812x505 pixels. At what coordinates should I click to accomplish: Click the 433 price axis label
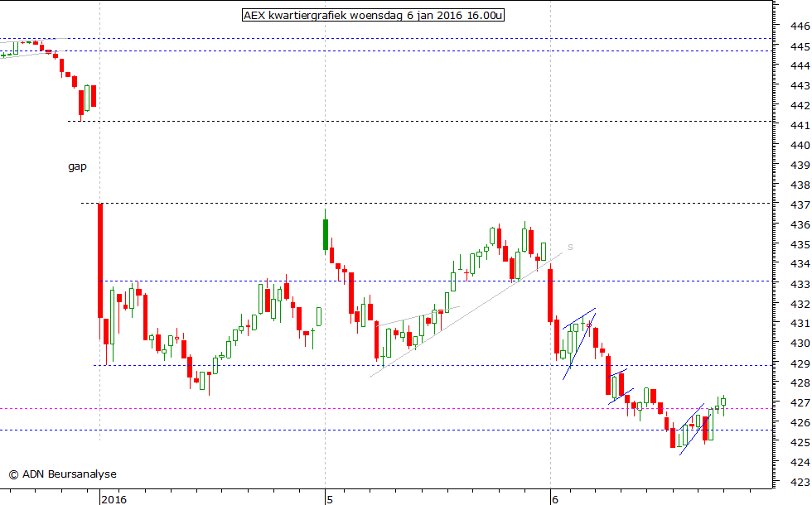coord(800,284)
